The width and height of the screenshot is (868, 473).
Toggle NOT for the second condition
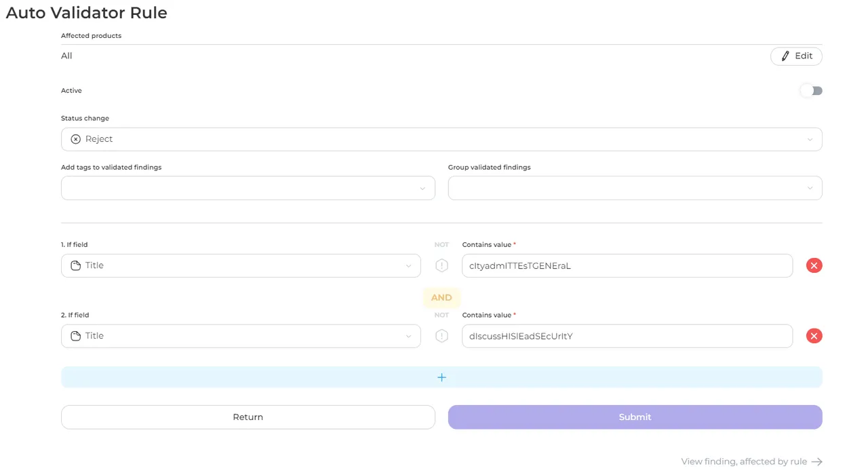click(441, 336)
